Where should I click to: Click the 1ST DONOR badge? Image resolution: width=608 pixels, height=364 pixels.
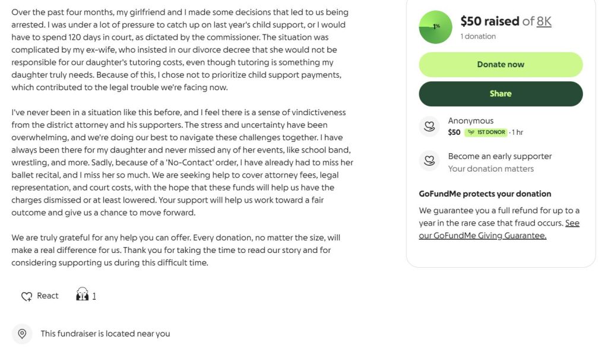[485, 132]
